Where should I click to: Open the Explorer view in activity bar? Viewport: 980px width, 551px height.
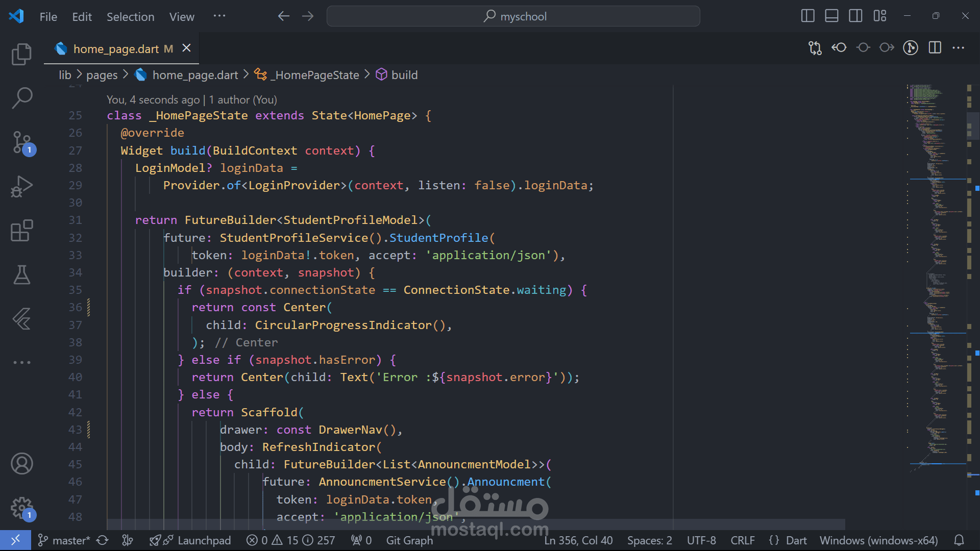click(21, 54)
